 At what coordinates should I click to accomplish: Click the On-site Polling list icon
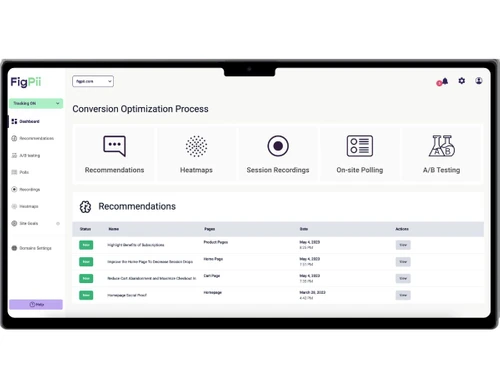[360, 146]
